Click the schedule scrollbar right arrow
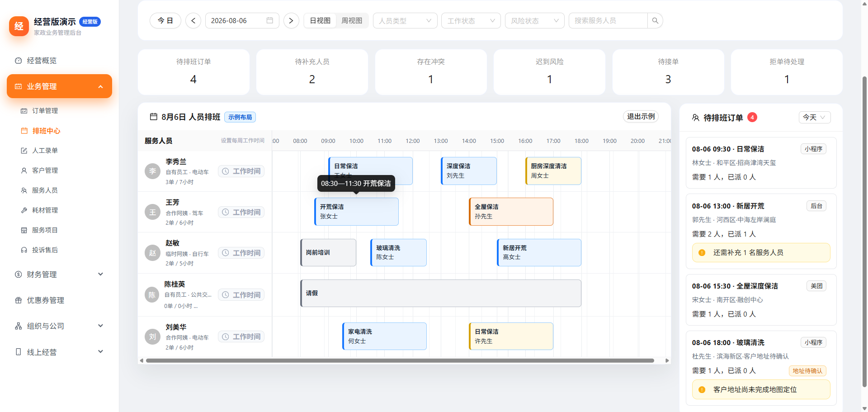Screen dimensions: 868x412 click(x=667, y=360)
